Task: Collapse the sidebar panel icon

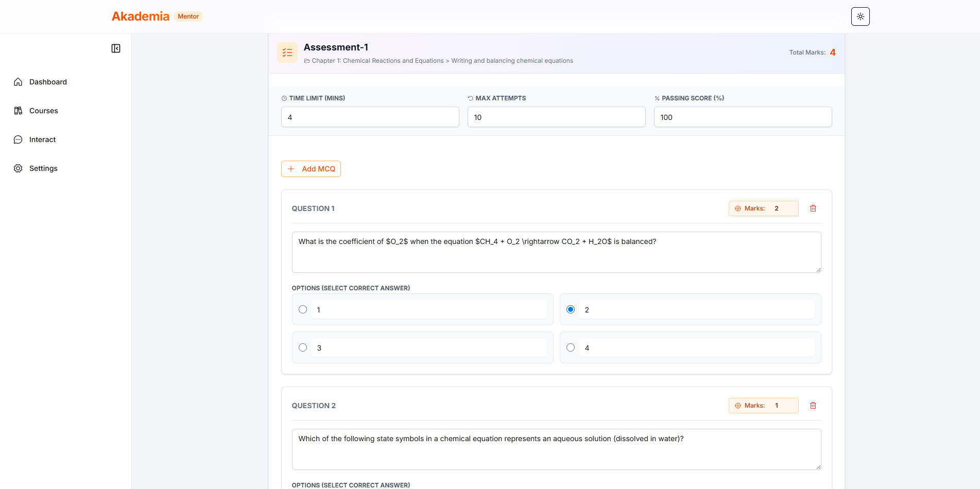Action: click(x=116, y=48)
